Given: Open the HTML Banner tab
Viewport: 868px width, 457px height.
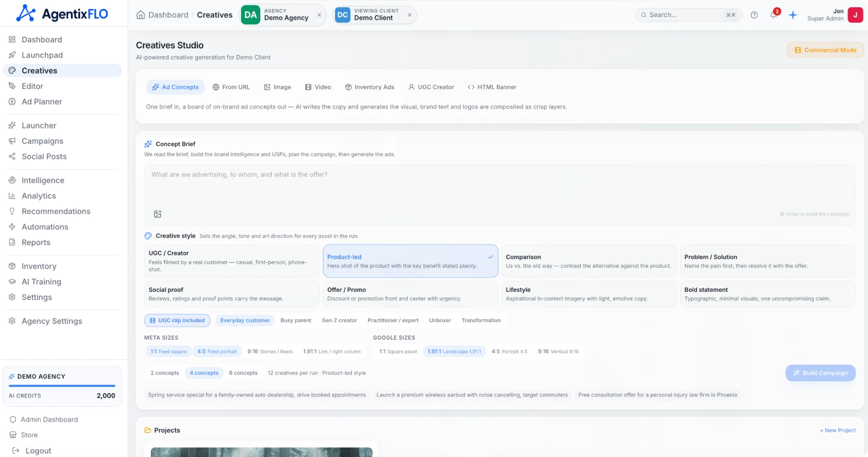Looking at the screenshot, I should pos(492,87).
